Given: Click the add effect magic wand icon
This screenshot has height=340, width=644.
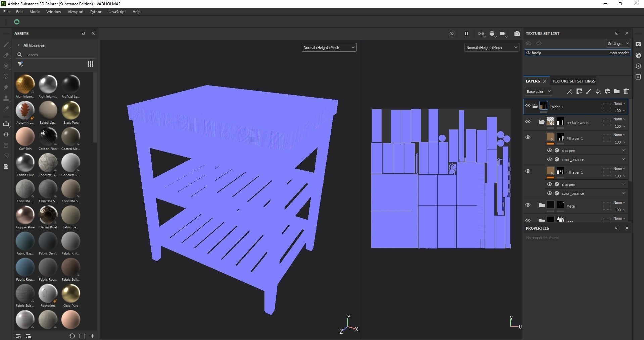Looking at the screenshot, I should (570, 91).
